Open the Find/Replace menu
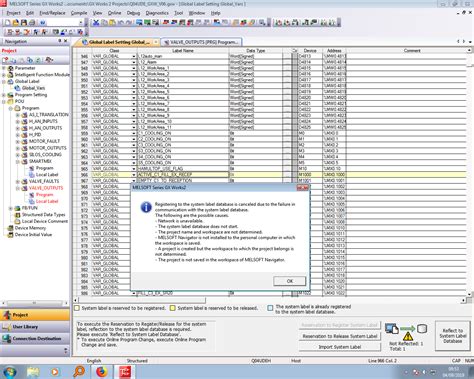The width and height of the screenshot is (474, 379). tap(52, 13)
